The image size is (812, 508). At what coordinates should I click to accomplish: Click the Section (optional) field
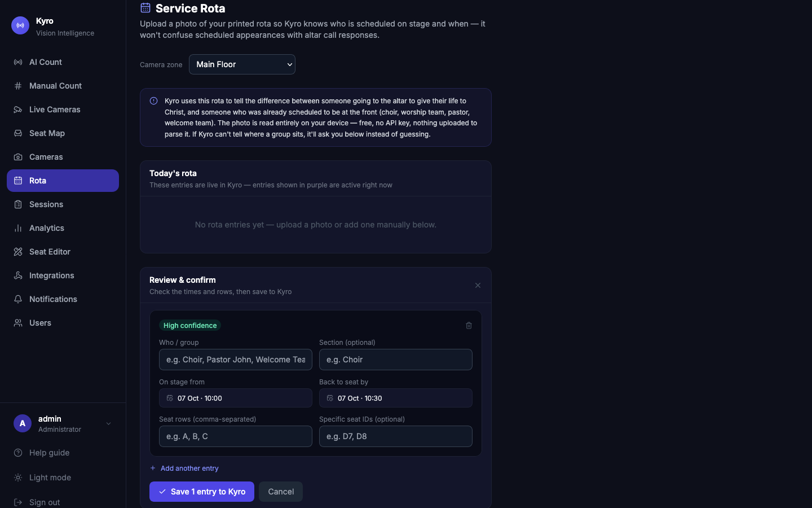(396, 360)
